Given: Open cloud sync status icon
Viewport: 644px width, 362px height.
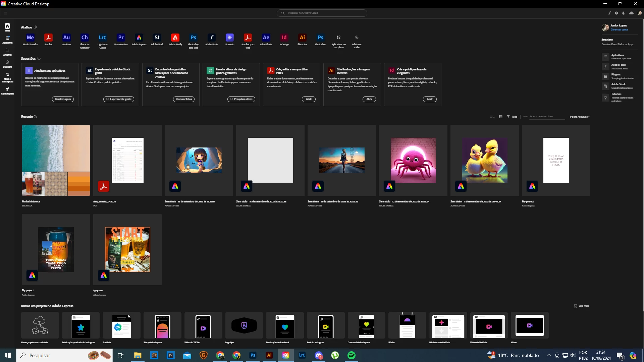Looking at the screenshot, I should coord(631,13).
